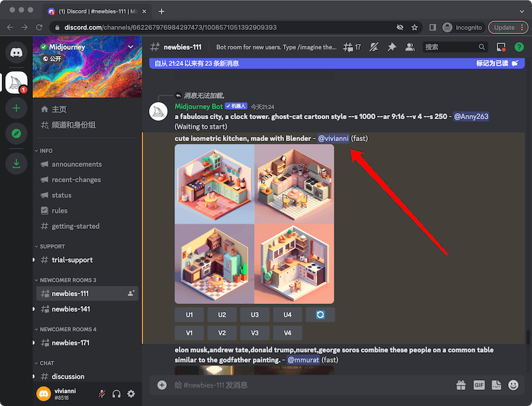
Task: Click the green help question mark icon
Action: click(519, 47)
